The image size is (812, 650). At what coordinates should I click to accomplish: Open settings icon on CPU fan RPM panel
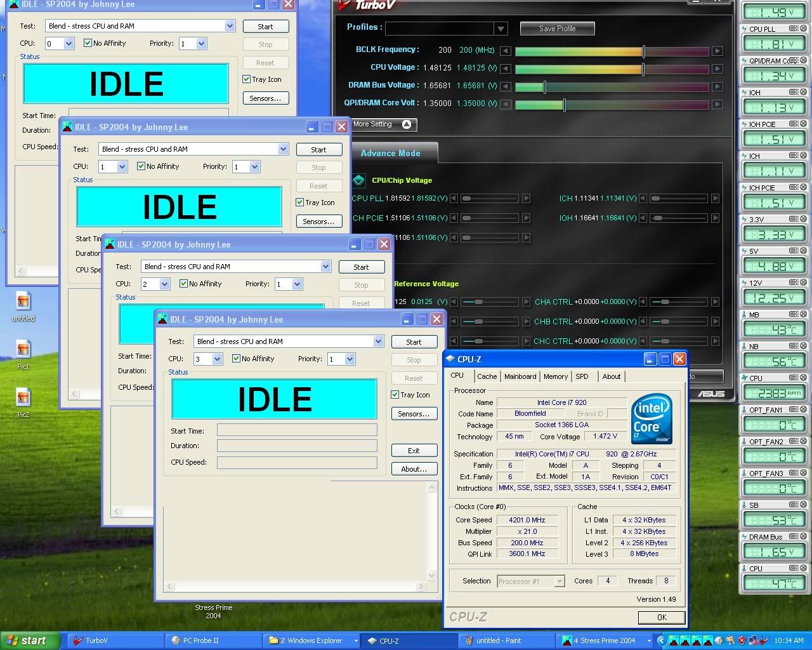(794, 378)
